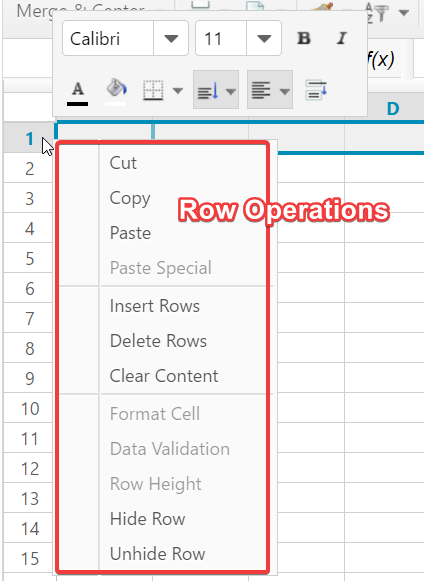Choose Paste from the context menu

pos(130,233)
